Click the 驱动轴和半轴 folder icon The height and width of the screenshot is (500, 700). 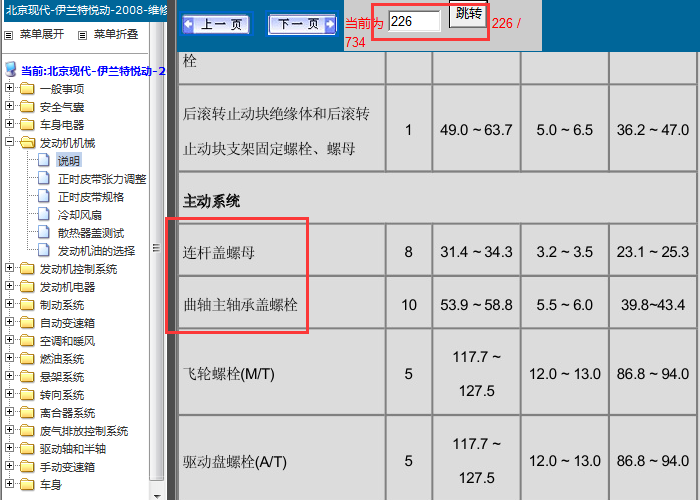coord(27,449)
